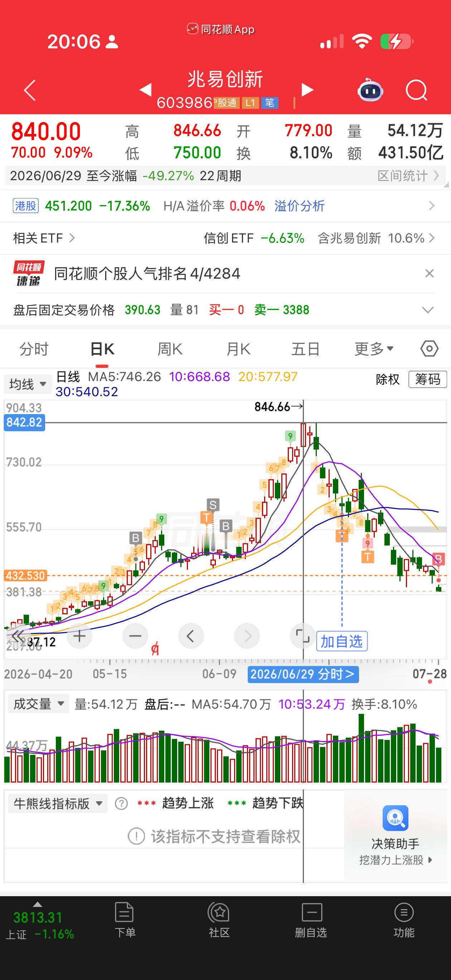451x980 pixels.
Task: Tap the 笔 tick badge
Action: click(270, 103)
